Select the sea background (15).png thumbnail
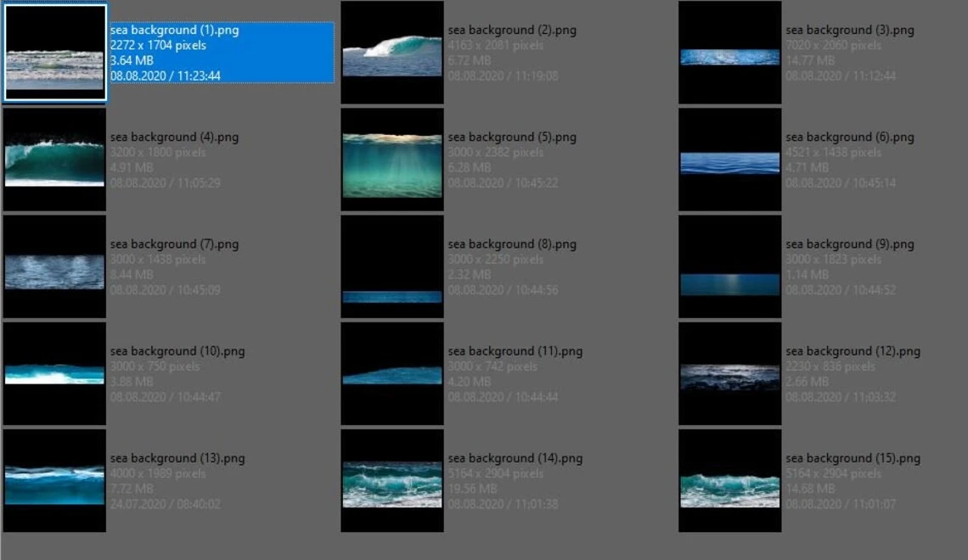Image resolution: width=968 pixels, height=560 pixels. click(x=729, y=480)
